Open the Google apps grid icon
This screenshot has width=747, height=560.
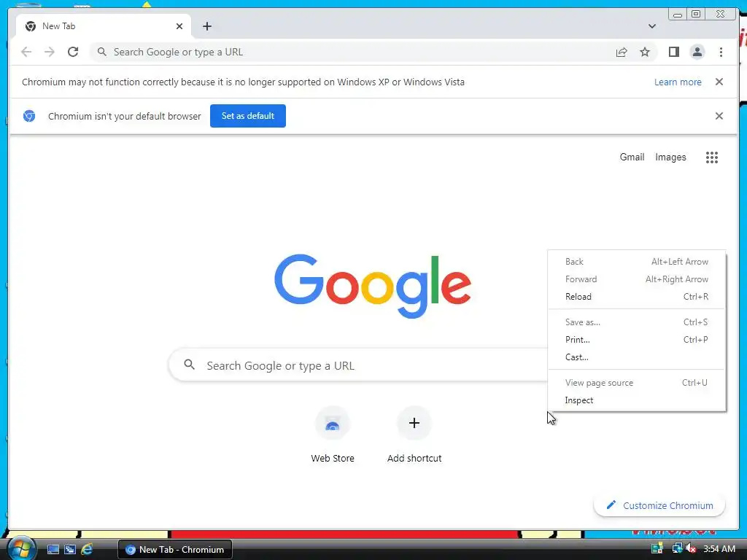(x=712, y=157)
